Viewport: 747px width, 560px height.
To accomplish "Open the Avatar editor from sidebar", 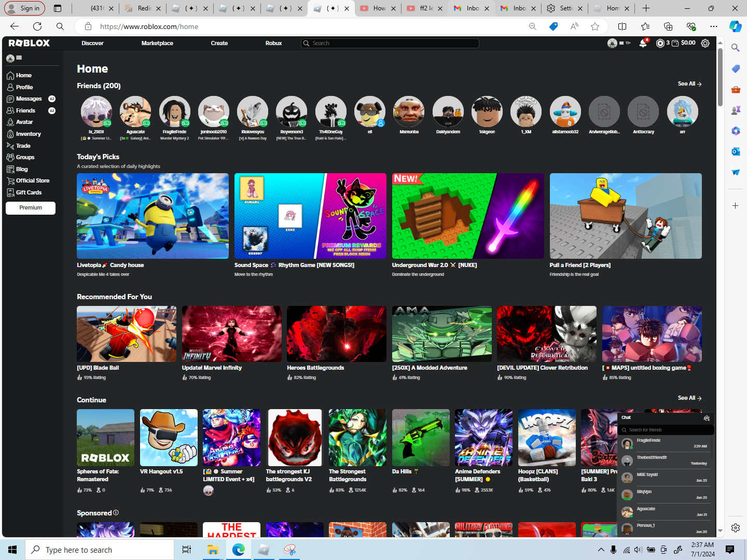I will (24, 122).
